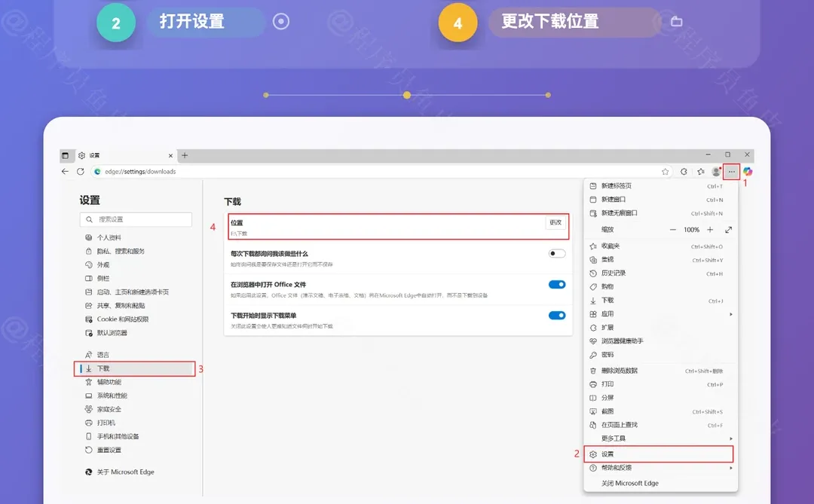Click the 搜索设置 search field
Image resolution: width=814 pixels, height=504 pixels.
136,219
